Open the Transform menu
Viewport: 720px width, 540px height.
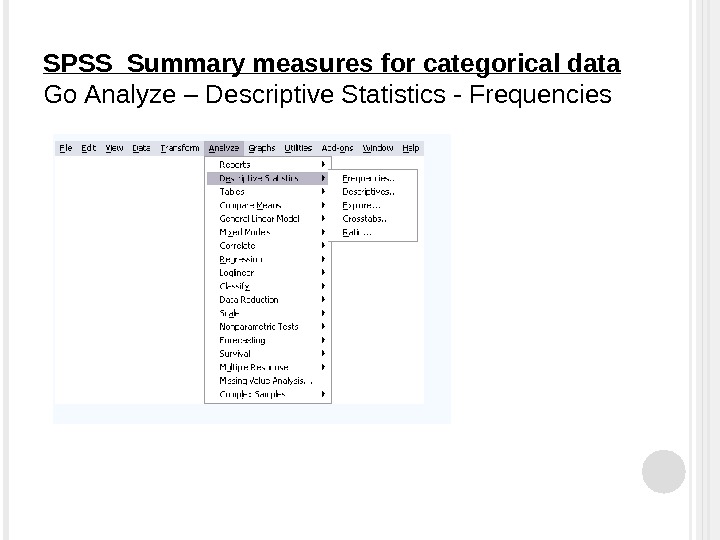point(179,148)
